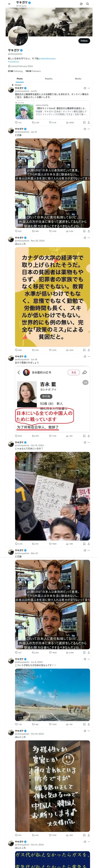This screenshot has height=868, width=98.
Task: Expand the three-dot menu on Jan 21 post
Action: point(89,129)
